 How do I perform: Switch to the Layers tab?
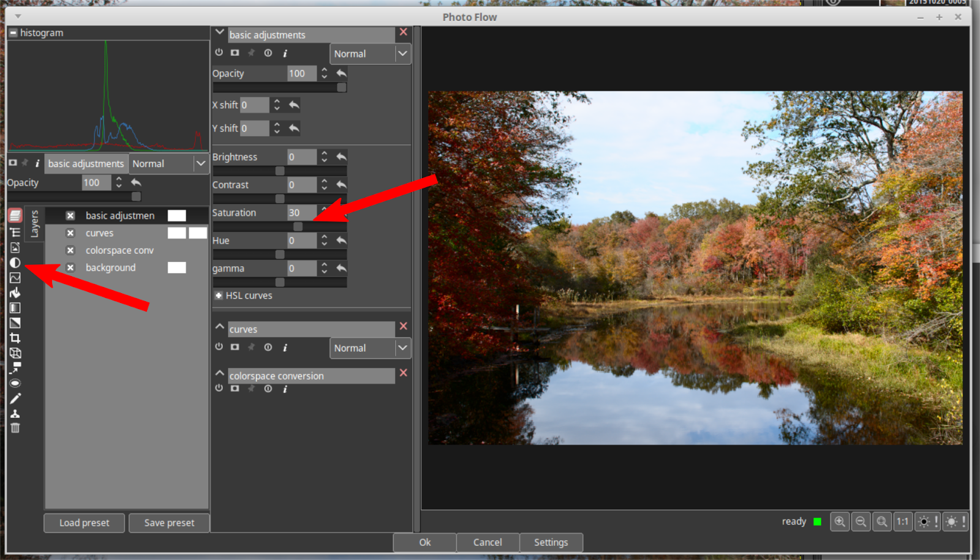click(x=34, y=223)
